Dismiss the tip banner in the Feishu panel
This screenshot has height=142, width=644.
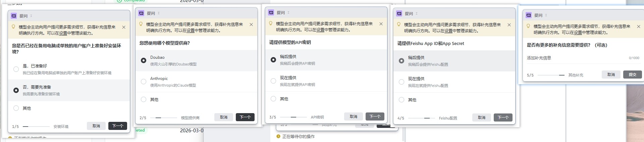(509, 25)
